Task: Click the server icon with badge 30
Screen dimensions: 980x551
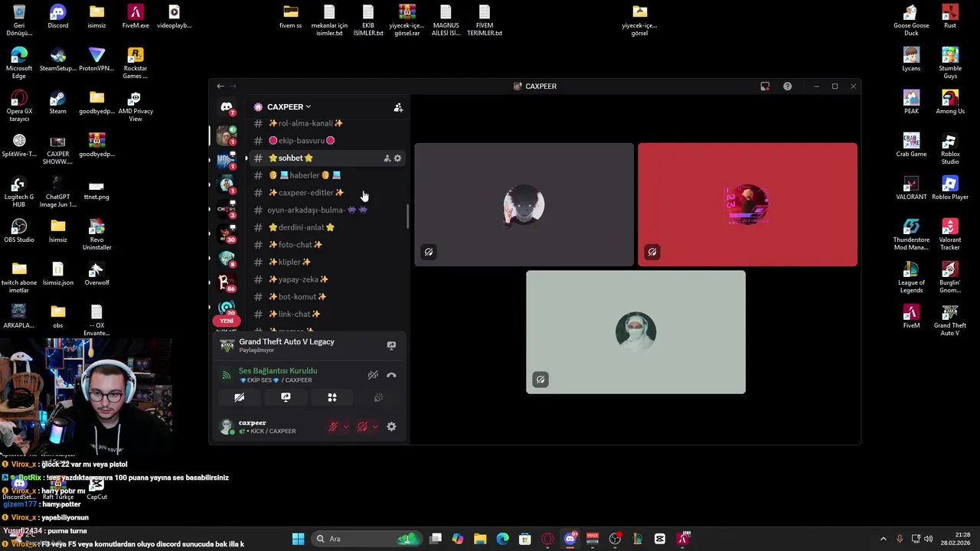Action: point(227,233)
